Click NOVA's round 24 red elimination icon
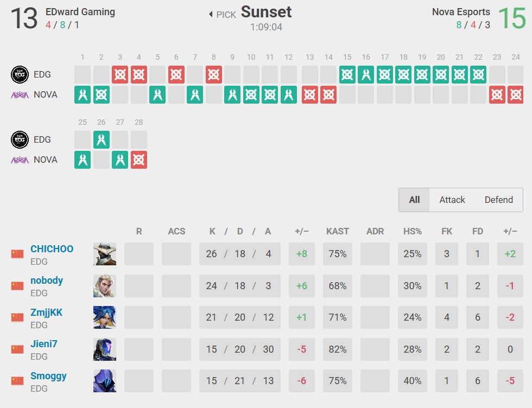Image resolution: width=532 pixels, height=408 pixels. coord(515,94)
